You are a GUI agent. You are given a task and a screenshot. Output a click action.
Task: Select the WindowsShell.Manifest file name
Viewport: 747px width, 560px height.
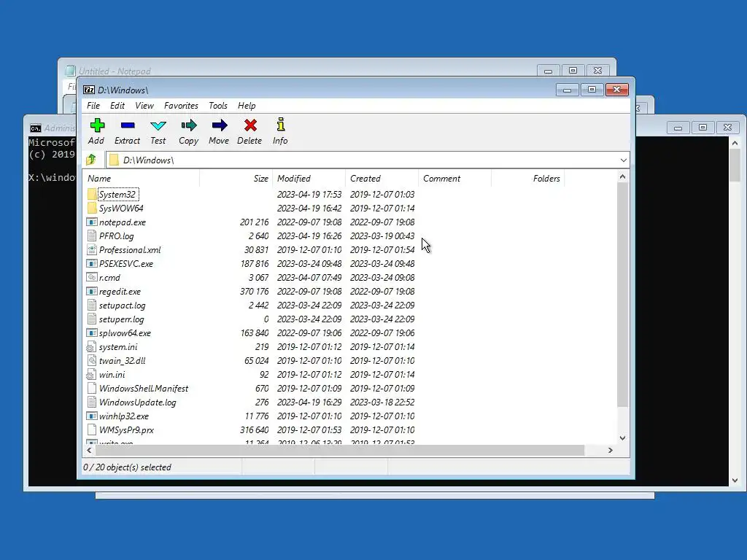144,389
